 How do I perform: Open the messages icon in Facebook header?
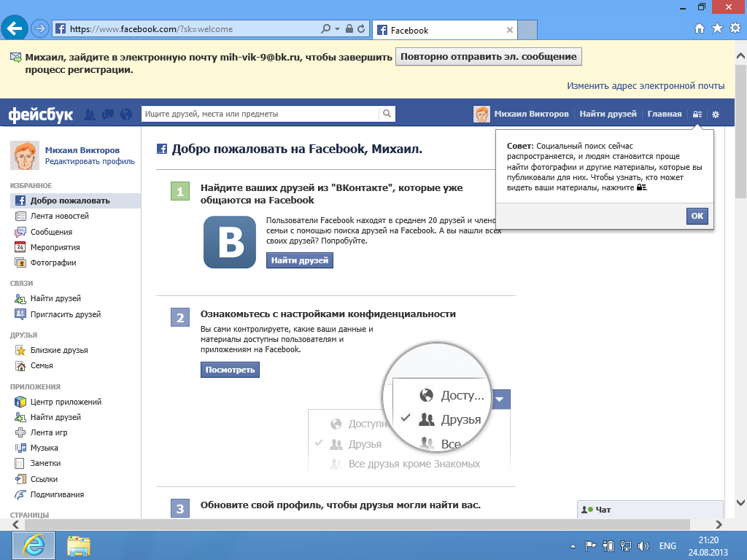(108, 114)
